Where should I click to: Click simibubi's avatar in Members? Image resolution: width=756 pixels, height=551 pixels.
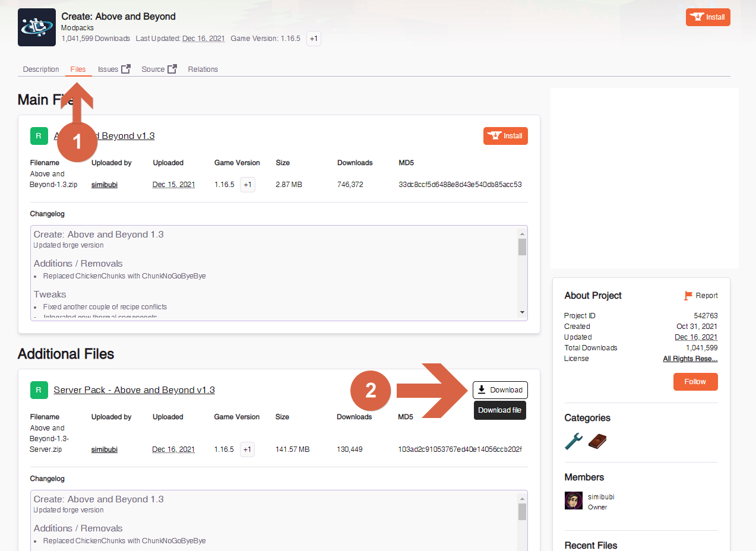[574, 501]
